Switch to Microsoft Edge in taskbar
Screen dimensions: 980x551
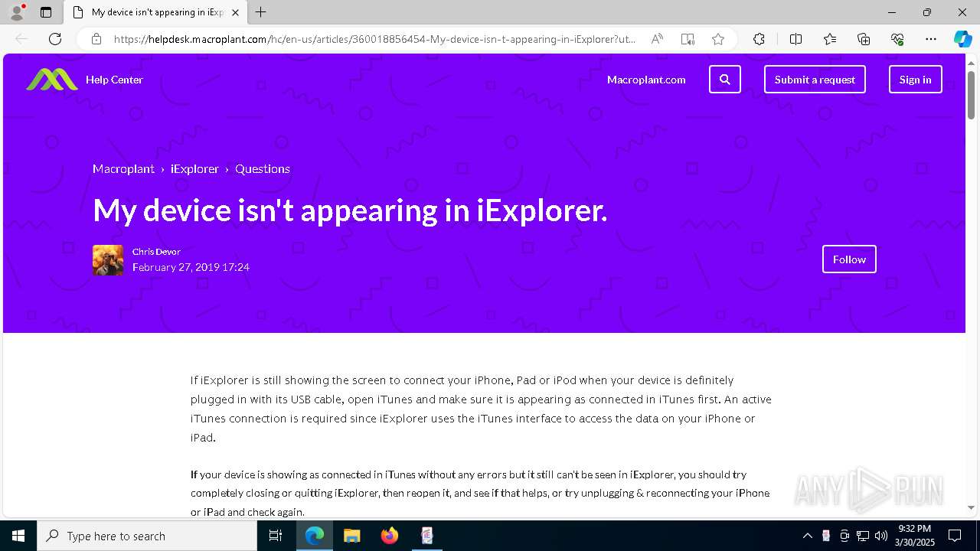tap(315, 536)
